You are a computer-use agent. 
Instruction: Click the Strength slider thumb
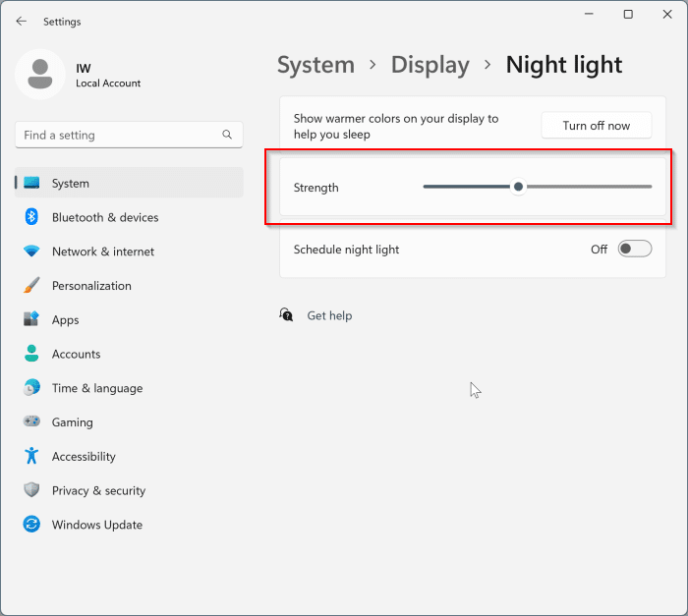coord(518,187)
